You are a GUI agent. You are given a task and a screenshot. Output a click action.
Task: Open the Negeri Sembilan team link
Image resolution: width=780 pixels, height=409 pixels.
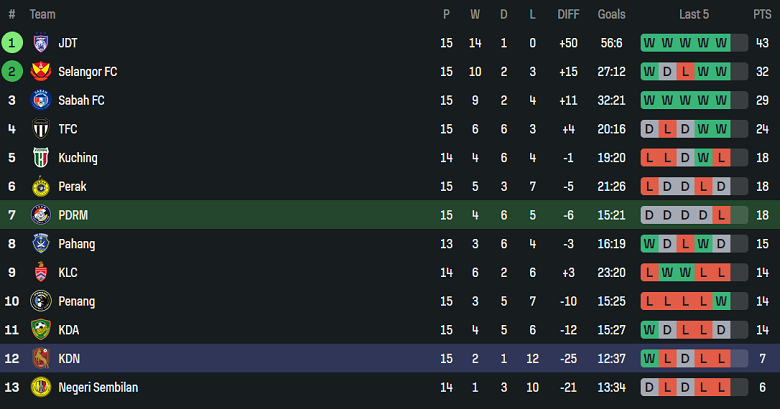tap(98, 387)
